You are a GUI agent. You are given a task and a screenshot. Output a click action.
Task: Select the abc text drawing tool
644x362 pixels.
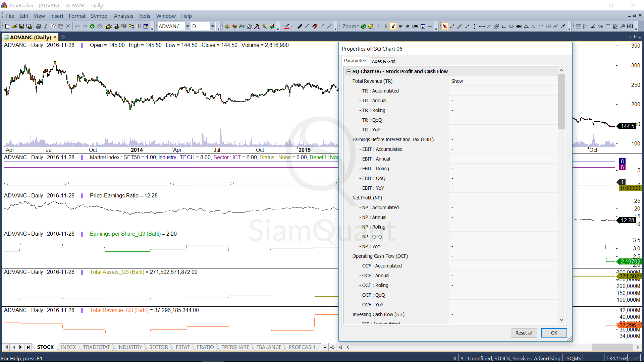tap(519, 26)
